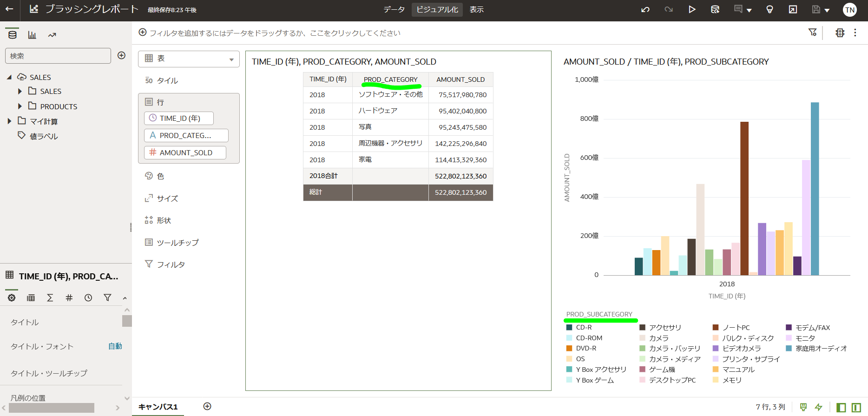Click the add filter prompt text
This screenshot has height=416, width=868.
point(275,33)
